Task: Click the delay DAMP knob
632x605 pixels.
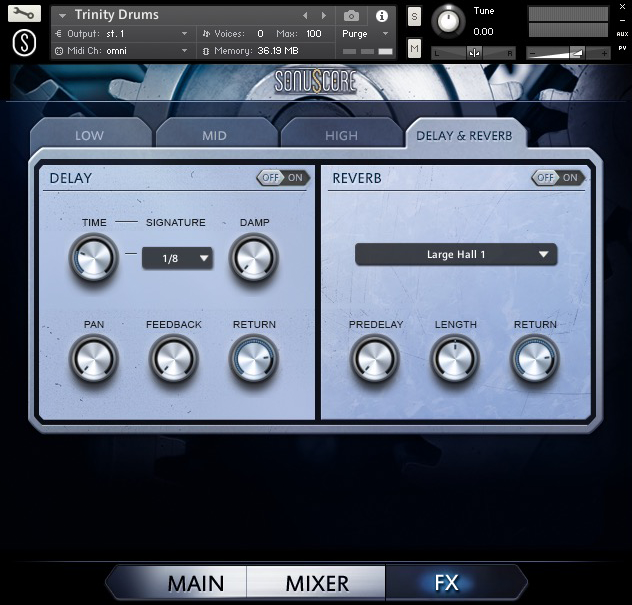Action: (254, 258)
